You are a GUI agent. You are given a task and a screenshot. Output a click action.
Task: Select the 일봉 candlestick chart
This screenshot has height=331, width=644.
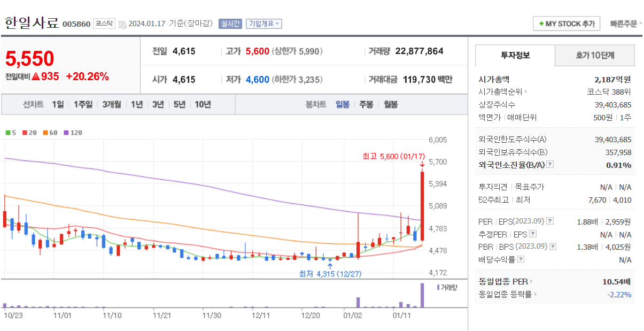coord(343,105)
